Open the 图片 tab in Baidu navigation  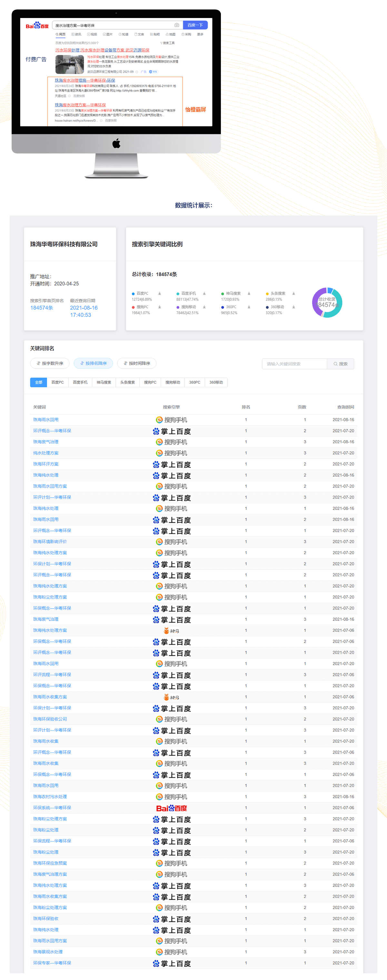[x=108, y=34]
